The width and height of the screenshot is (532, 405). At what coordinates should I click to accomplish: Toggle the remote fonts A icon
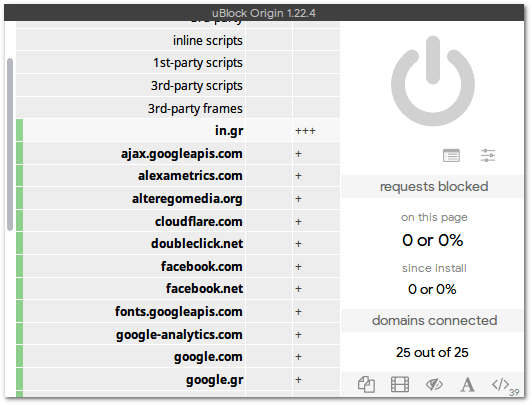(468, 385)
